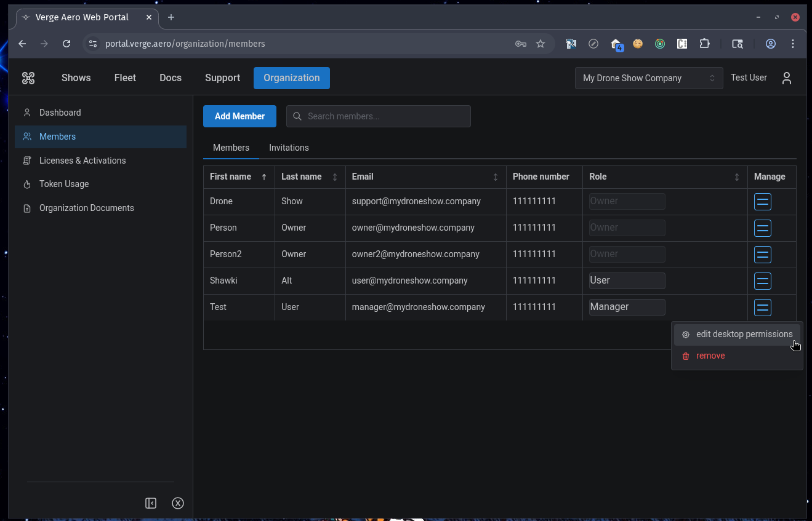Click browser reload page icon

66,44
